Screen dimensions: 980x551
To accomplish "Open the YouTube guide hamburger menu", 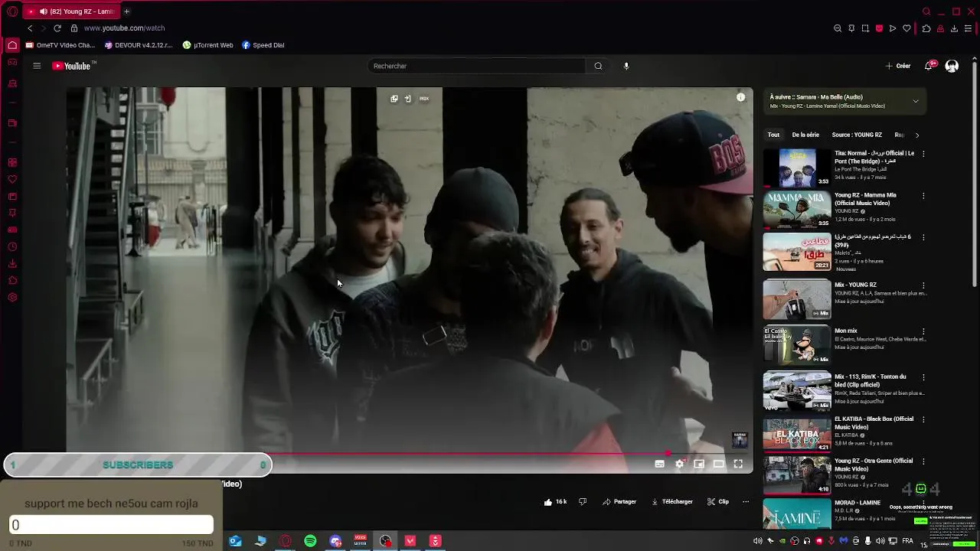I will (37, 66).
